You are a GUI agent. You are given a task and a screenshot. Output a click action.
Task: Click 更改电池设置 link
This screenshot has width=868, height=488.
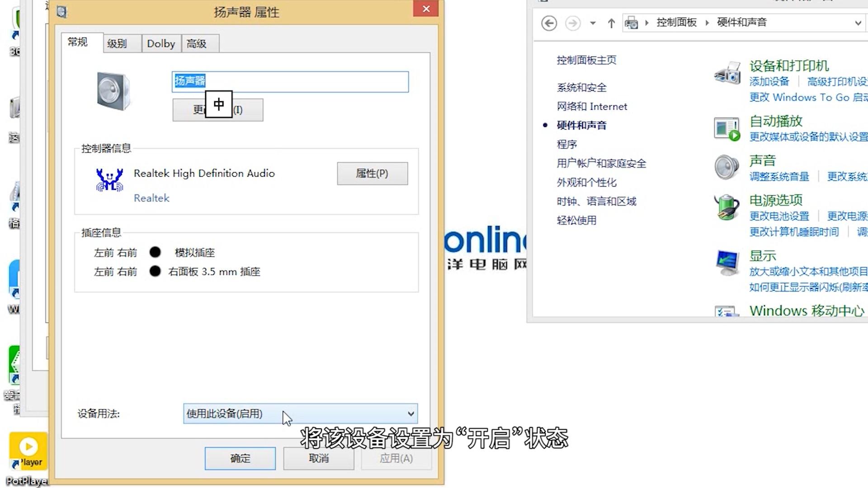coord(779,216)
